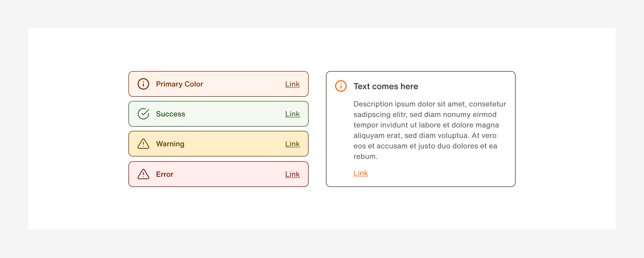Viewport: 644px width, 258px height.
Task: Follow the Link in the Success banner
Action: tap(292, 114)
